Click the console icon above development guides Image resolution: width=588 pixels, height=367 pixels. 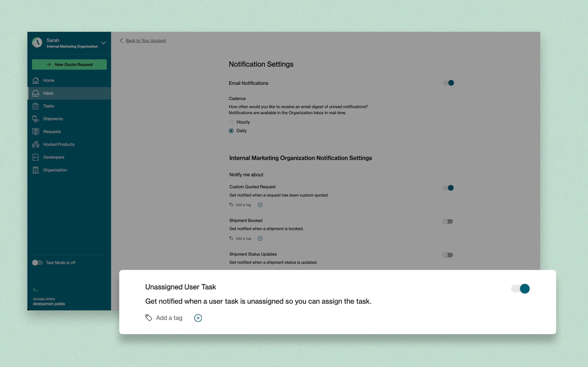35,289
